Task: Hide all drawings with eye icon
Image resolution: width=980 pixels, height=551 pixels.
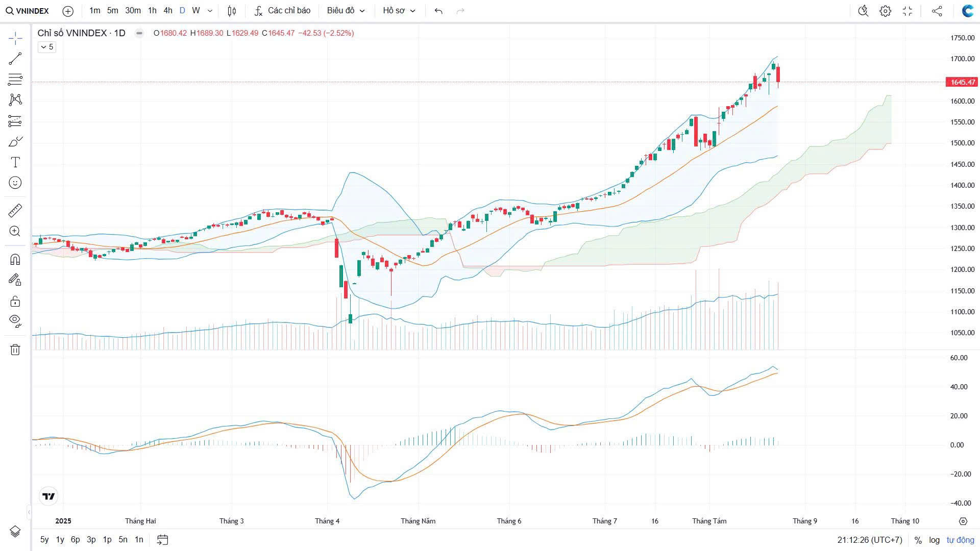Action: [x=15, y=320]
